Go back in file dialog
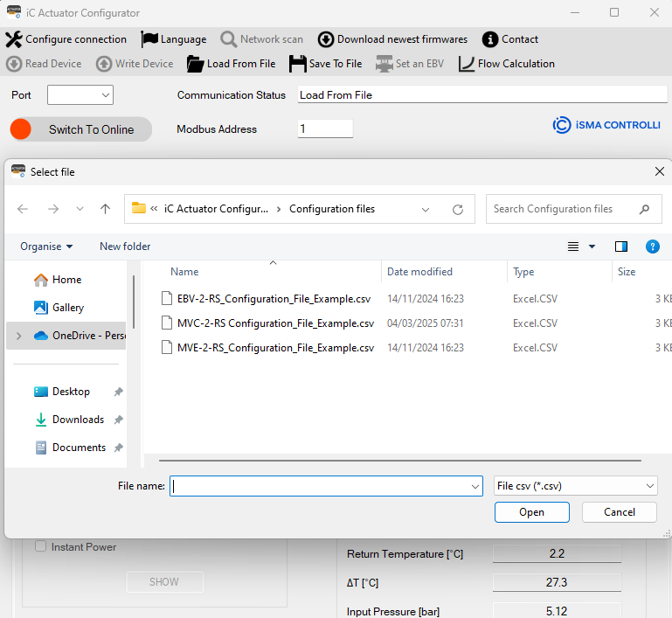Screen dimensions: 672x618 [x=23, y=209]
